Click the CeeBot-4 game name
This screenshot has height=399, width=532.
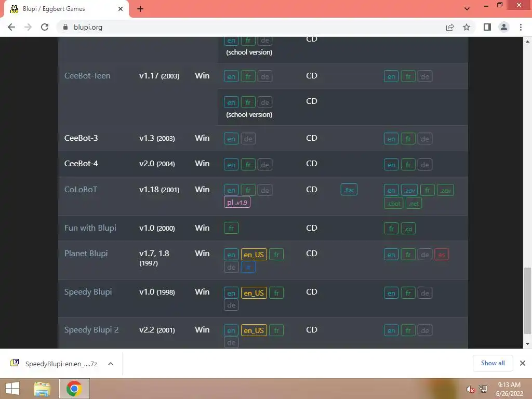point(81,164)
